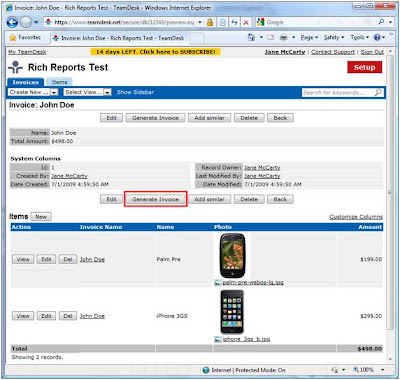
Task: Open the Select View dropdown
Action: pos(87,92)
